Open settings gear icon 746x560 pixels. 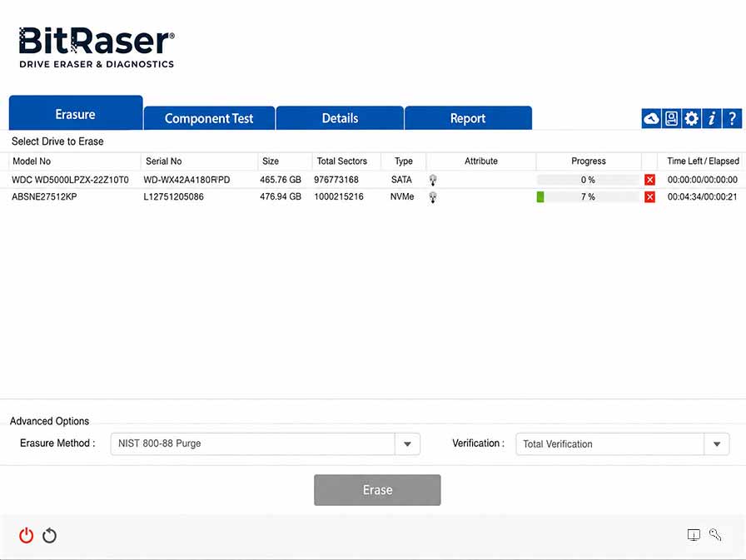[691, 118]
